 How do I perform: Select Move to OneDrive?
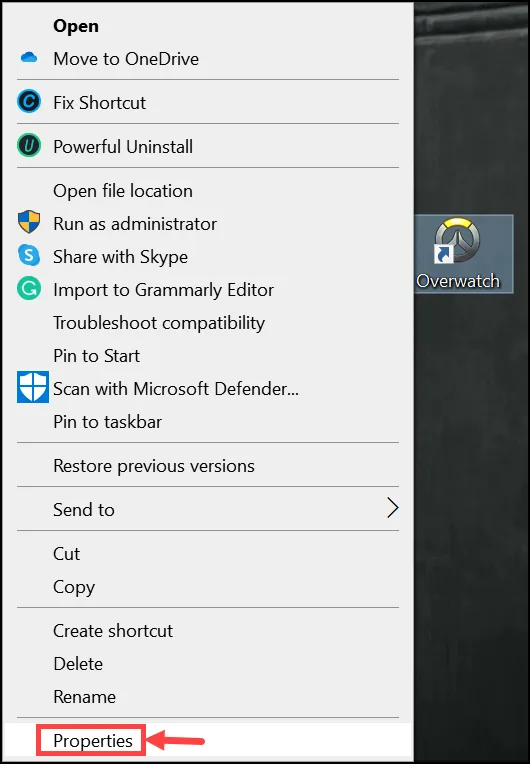[208, 59]
